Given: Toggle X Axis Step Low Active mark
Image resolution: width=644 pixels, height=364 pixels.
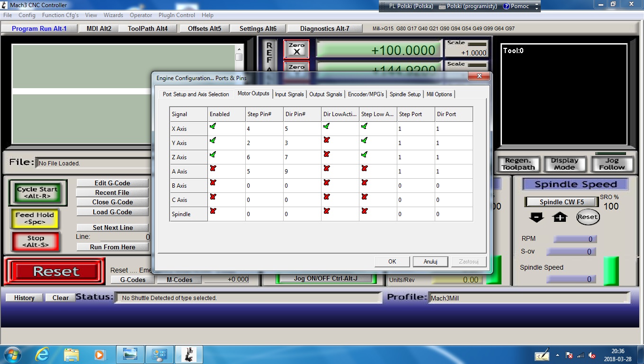Looking at the screenshot, I should 365,126.
